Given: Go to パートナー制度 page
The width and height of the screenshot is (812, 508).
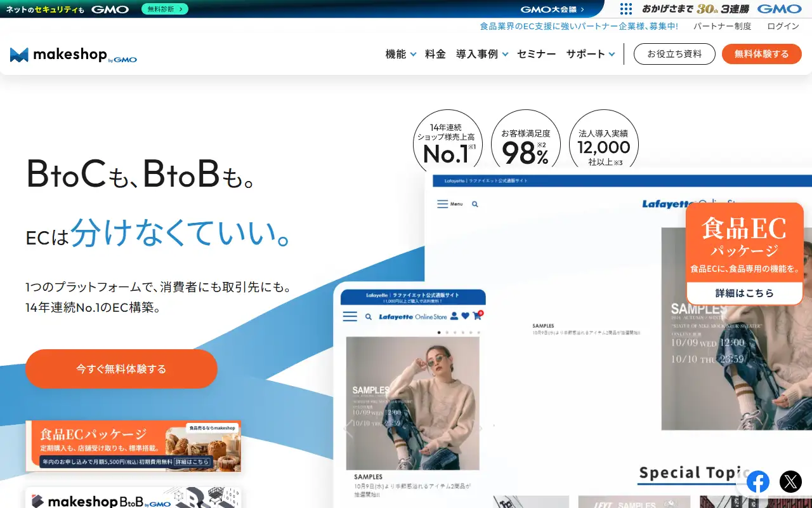Looking at the screenshot, I should (x=722, y=26).
